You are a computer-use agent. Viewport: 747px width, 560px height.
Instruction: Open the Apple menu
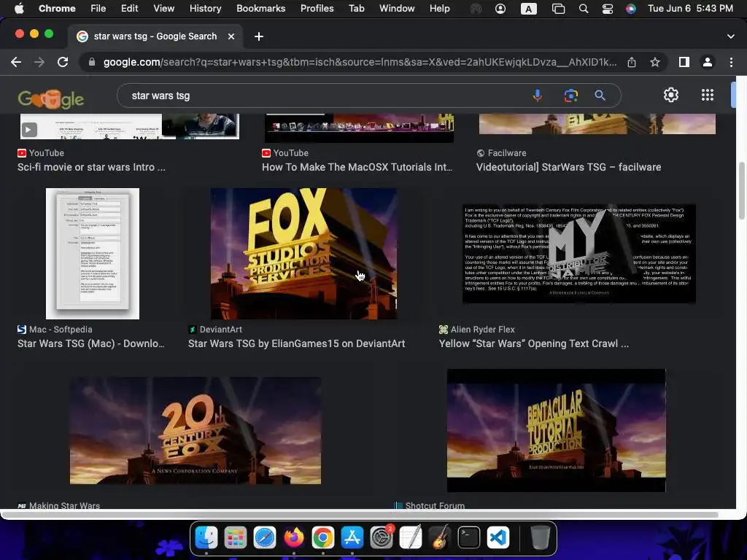(x=19, y=9)
